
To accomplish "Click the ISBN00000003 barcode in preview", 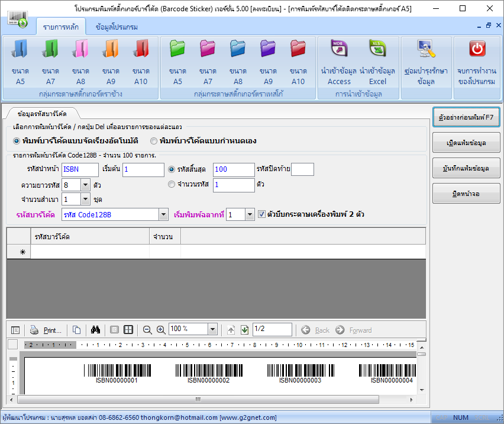I will pyautogui.click(x=301, y=374).
